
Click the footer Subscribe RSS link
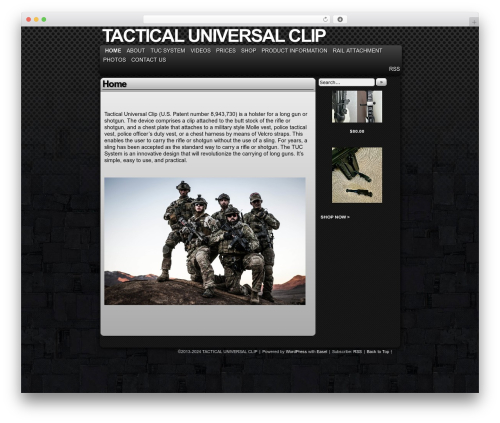[x=357, y=352]
